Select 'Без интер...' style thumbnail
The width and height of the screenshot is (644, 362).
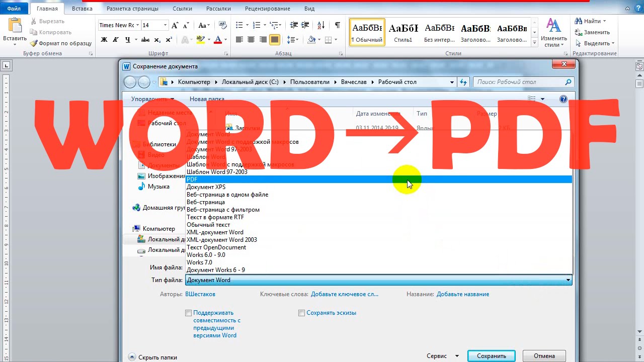[x=439, y=32]
